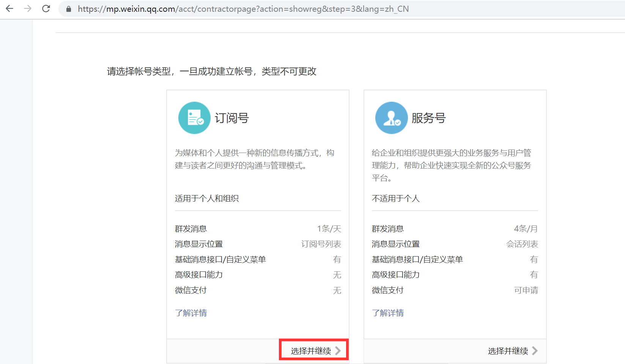Click the 服务号 blue person icon
Image resolution: width=625 pixels, height=364 pixels.
point(391,118)
